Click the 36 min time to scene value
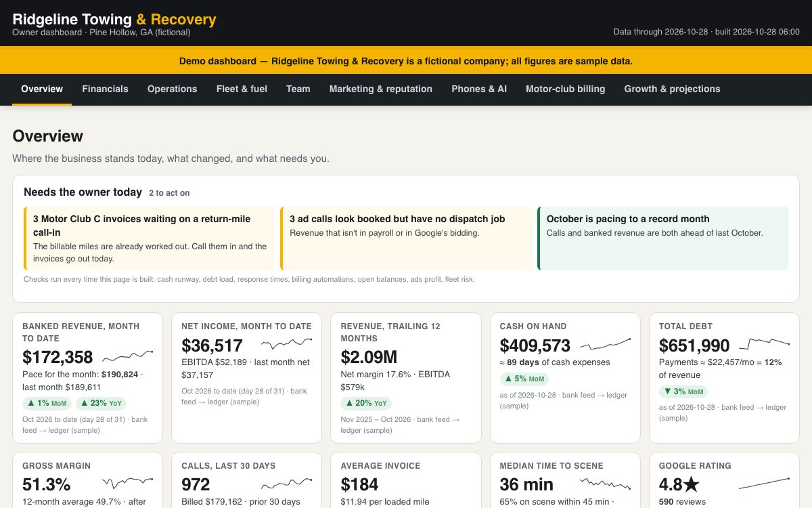Viewport: 812px width, 508px height. (x=526, y=484)
